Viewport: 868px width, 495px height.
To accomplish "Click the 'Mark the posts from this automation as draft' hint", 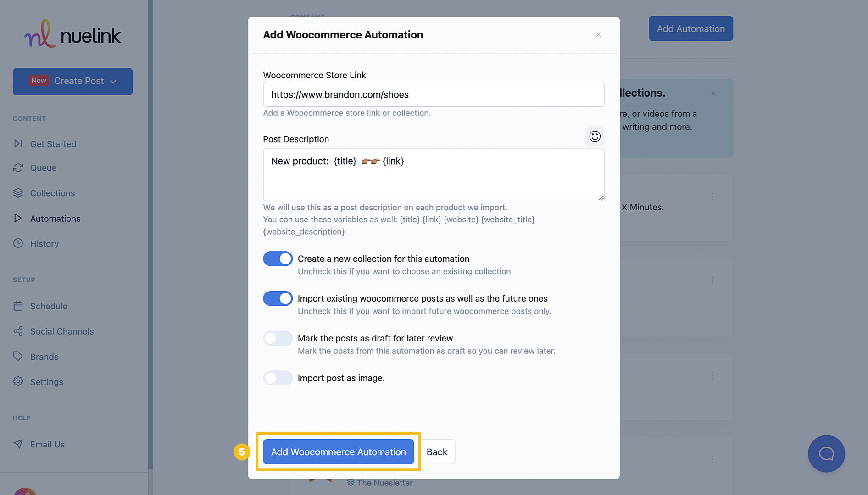I will (x=426, y=351).
